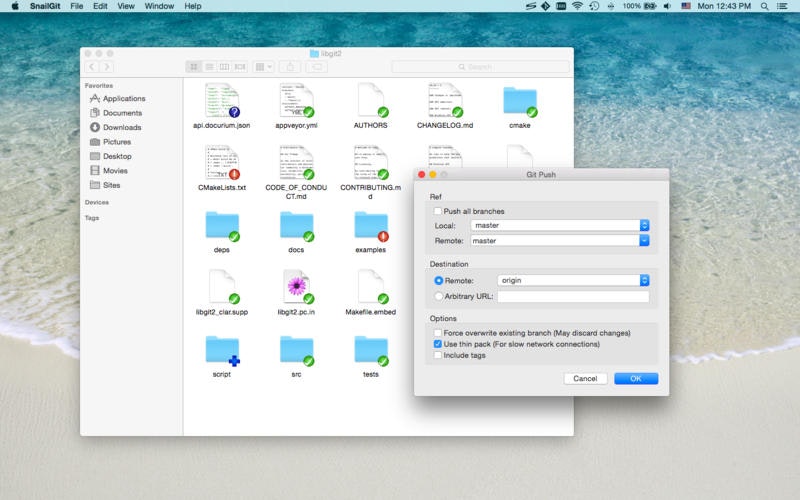This screenshot has height=500, width=800.
Task: Switch Finder to icon view
Action: click(193, 67)
